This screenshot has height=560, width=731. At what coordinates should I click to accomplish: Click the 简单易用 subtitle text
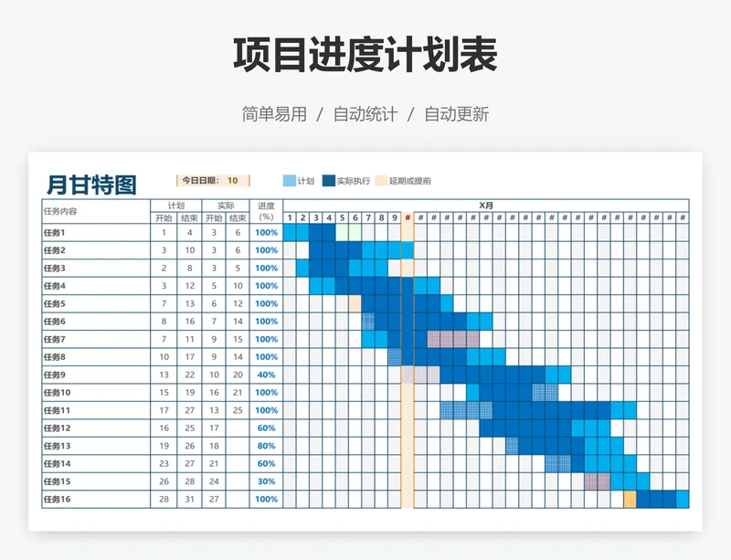pyautogui.click(x=274, y=114)
